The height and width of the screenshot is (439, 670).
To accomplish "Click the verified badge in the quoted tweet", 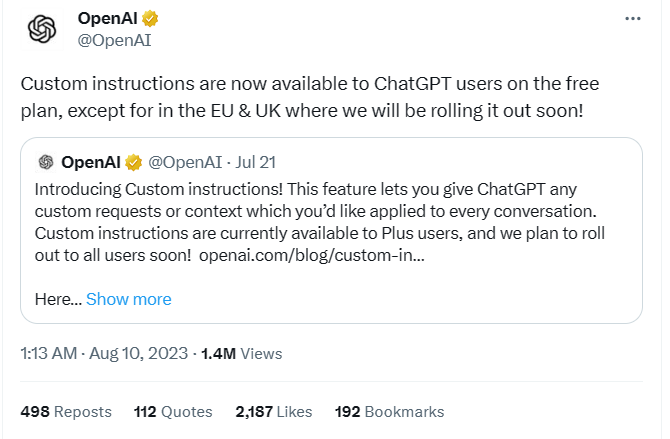I will click(x=133, y=162).
